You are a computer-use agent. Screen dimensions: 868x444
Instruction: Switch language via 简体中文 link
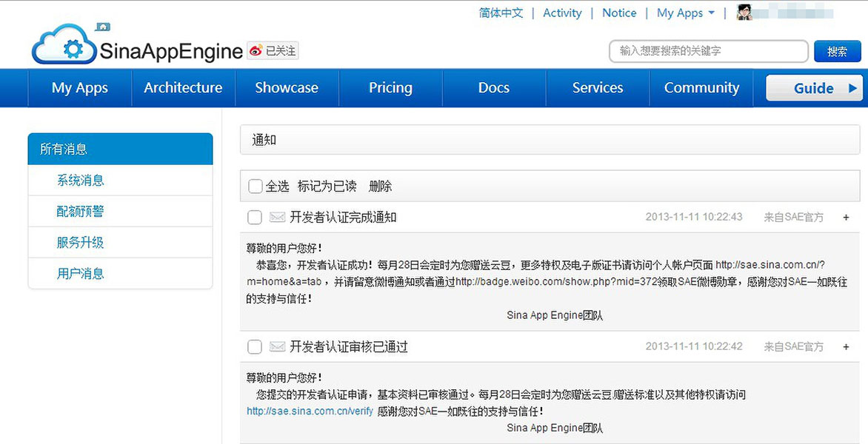(x=501, y=13)
